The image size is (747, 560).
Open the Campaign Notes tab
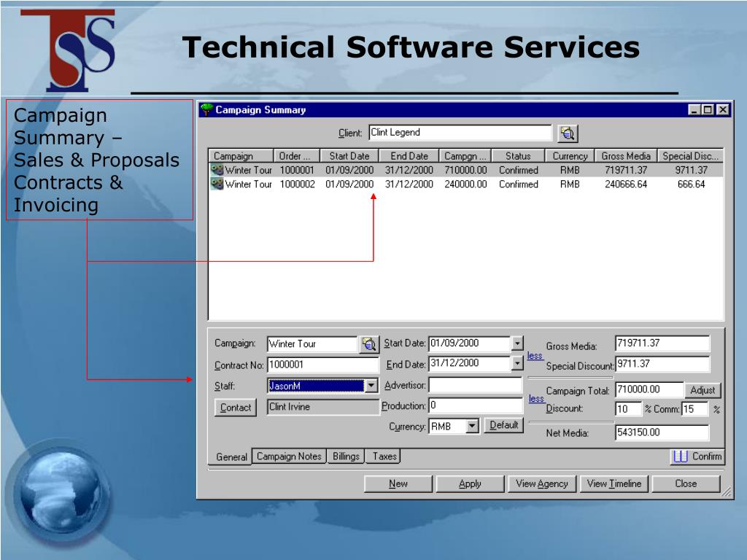click(289, 456)
